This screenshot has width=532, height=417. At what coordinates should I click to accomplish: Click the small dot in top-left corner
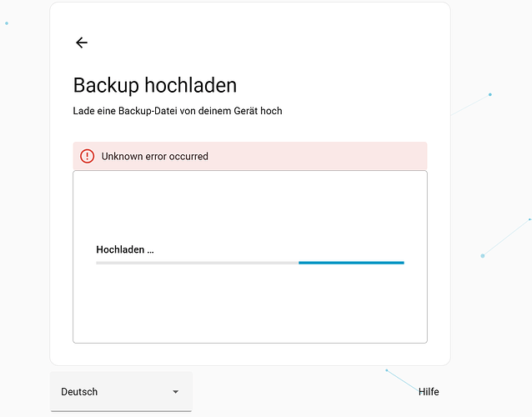tap(7, 23)
